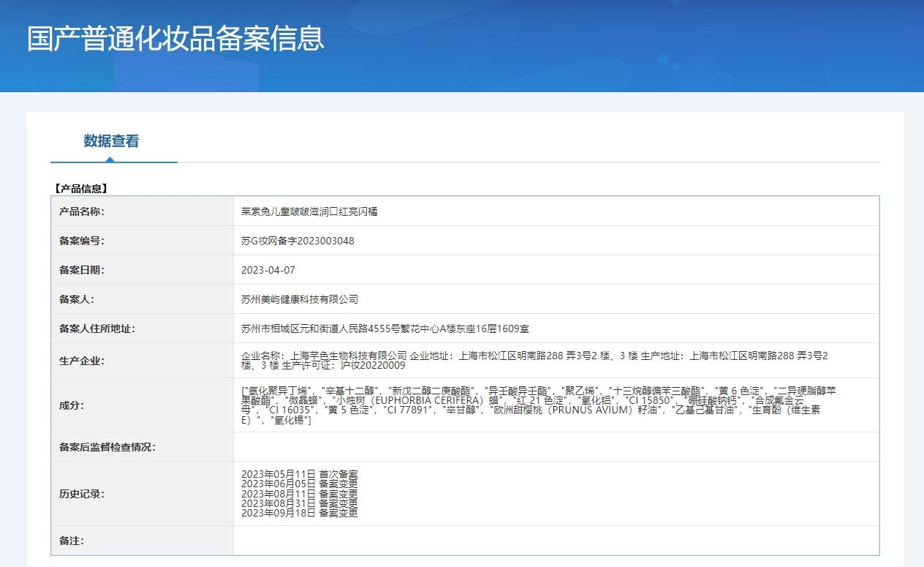Click the product name 莱索兔儿童啵啵滋润口红亮闪橘
This screenshot has width=924, height=567.
[x=309, y=211]
